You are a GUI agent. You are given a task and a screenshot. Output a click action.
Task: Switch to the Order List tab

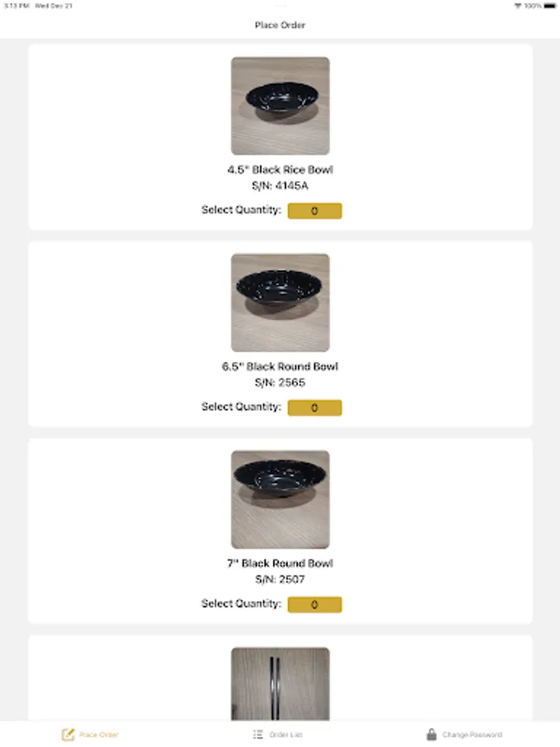coord(285,735)
